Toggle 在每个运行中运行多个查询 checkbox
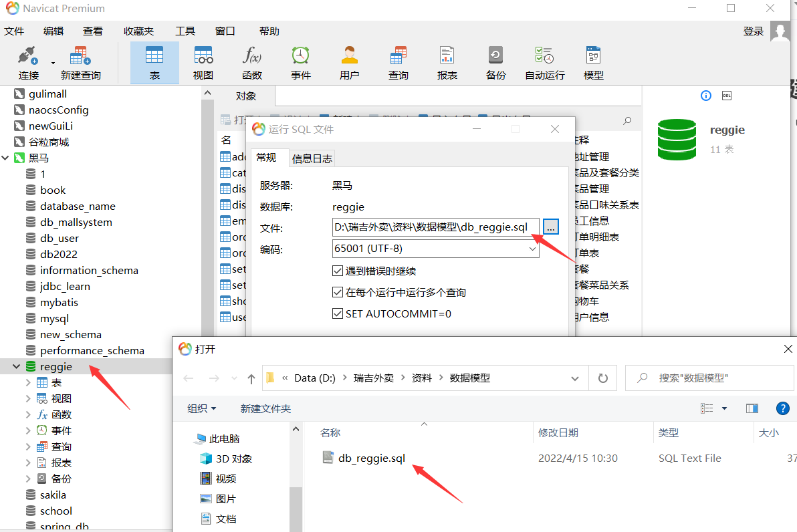 coord(338,292)
